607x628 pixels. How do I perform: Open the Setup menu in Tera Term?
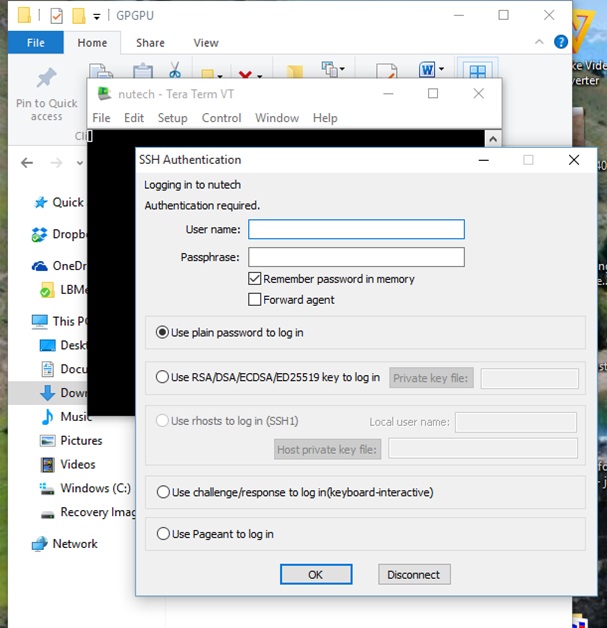click(173, 118)
